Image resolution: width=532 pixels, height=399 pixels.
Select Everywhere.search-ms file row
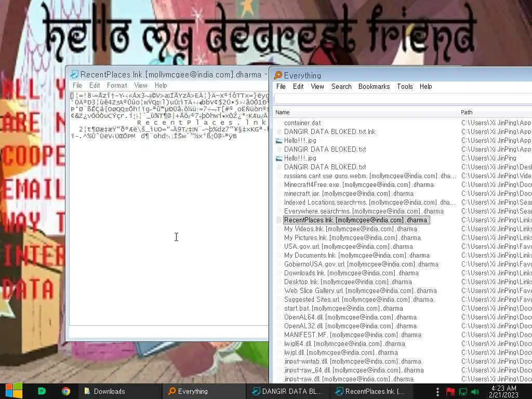364,211
